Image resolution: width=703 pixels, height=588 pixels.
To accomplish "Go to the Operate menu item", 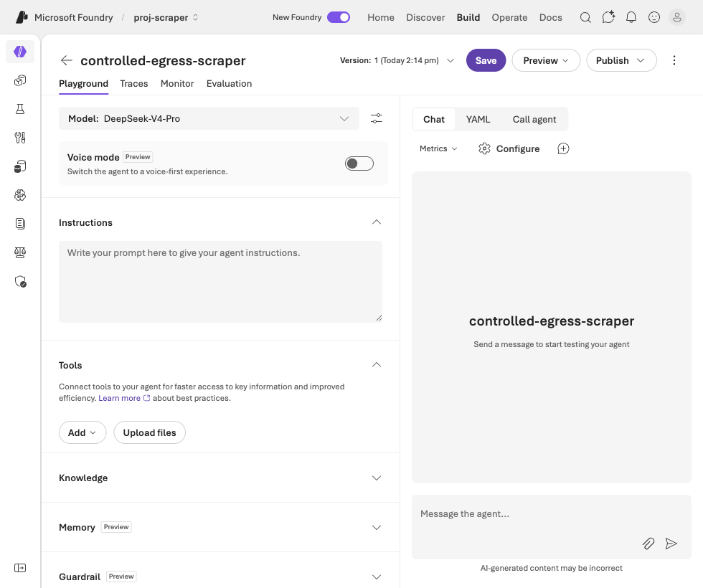I will (509, 17).
